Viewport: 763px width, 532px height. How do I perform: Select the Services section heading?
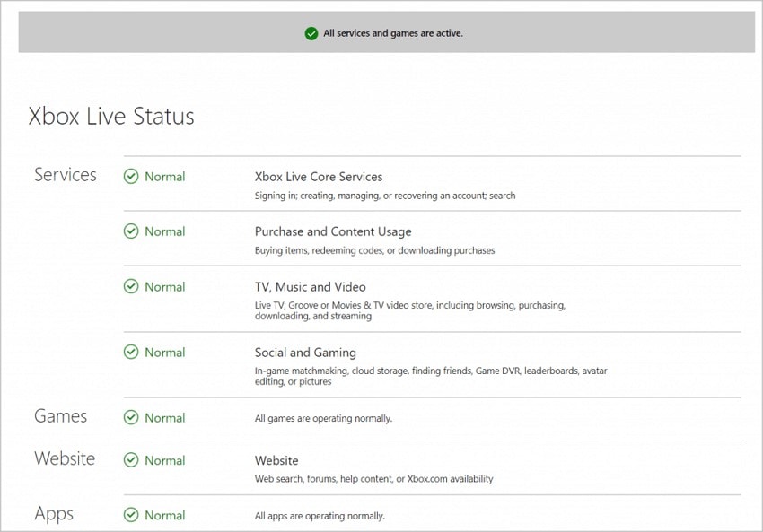point(65,175)
